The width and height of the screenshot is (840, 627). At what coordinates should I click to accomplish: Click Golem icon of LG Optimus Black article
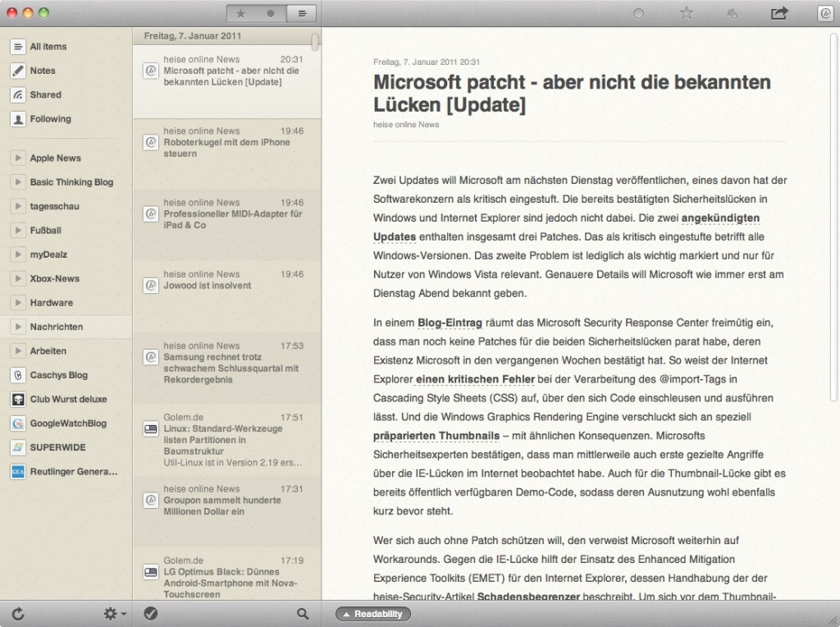pyautogui.click(x=151, y=572)
